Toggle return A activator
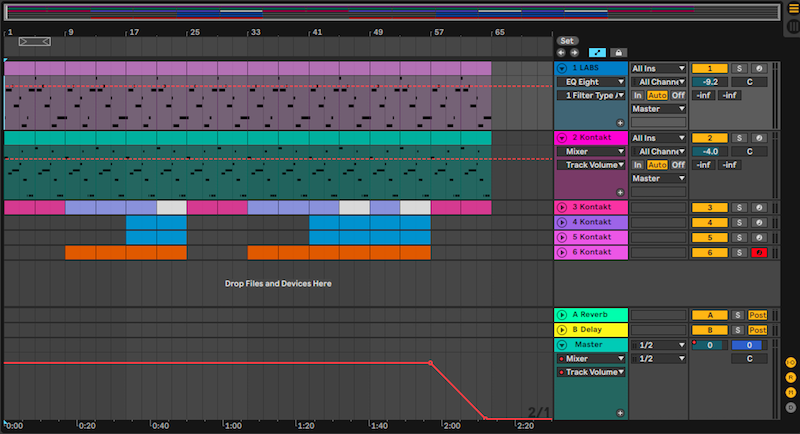The height and width of the screenshot is (434, 800). [709, 316]
